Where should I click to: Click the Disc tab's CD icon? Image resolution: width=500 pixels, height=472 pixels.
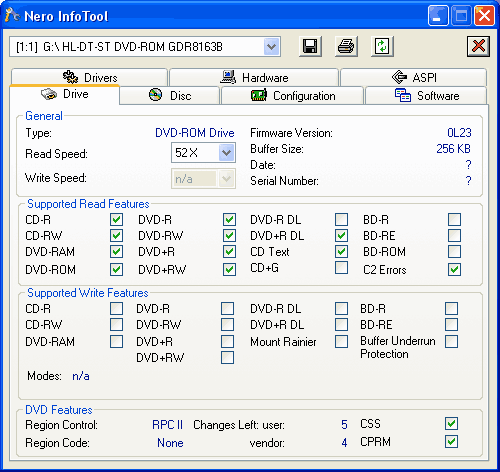pos(155,95)
